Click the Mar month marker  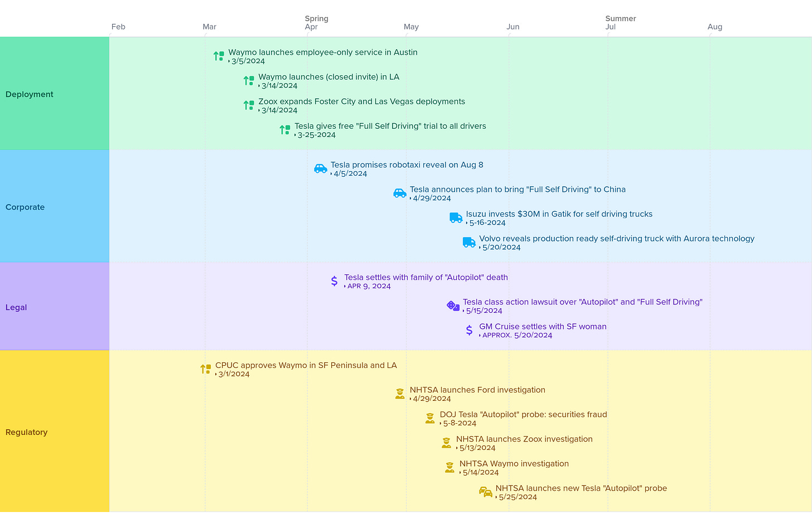point(209,27)
